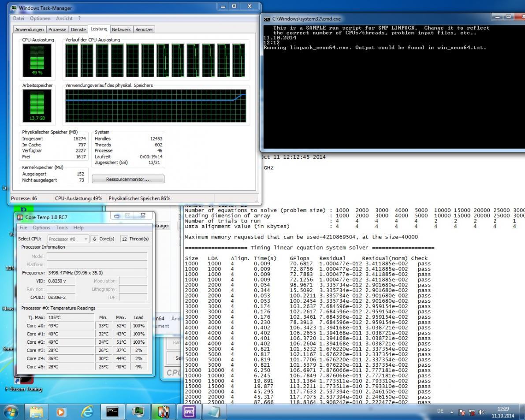Open the Netzwerk tab in Task Manager
This screenshot has width=525, height=420.
[x=121, y=30]
